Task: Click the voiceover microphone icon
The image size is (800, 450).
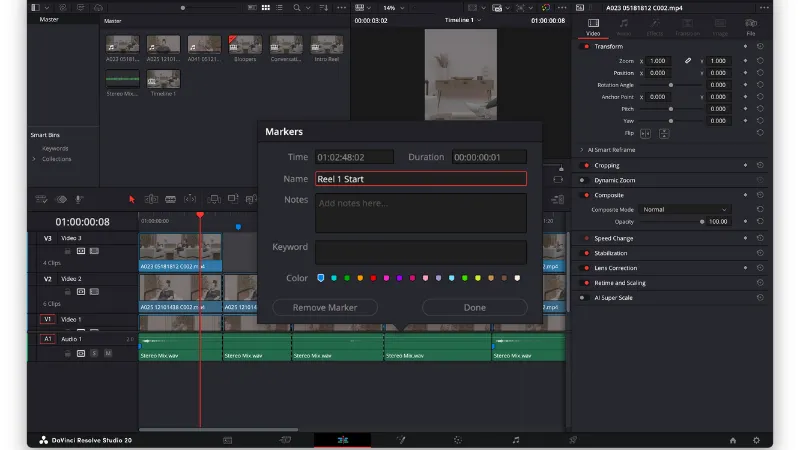Action: tap(79, 199)
